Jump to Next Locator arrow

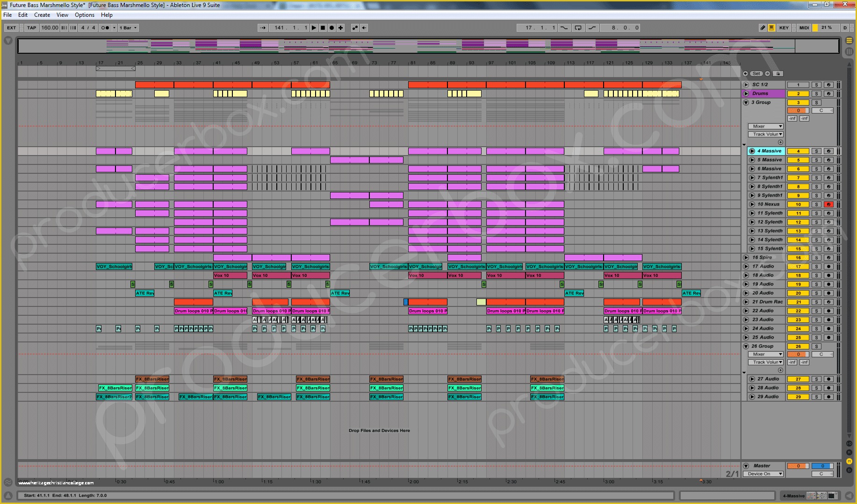click(x=767, y=73)
